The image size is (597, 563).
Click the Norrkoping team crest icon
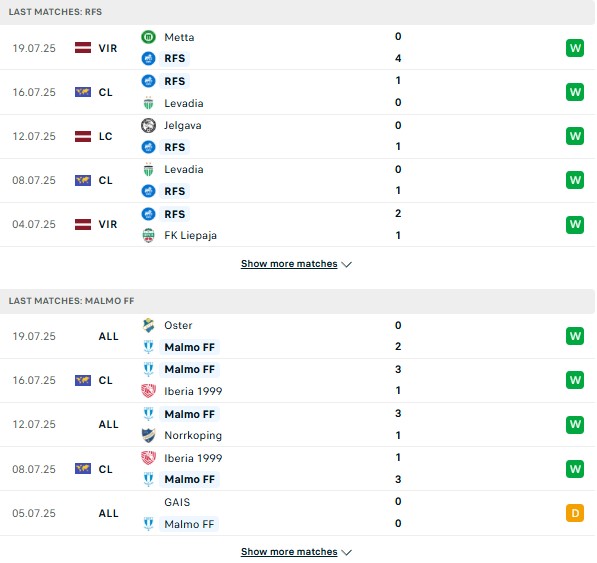click(x=148, y=435)
